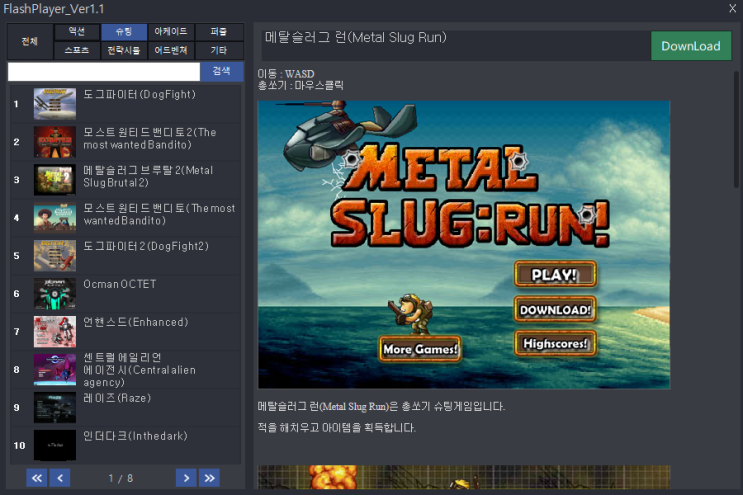Screen dimensions: 743x495
Task: Select the 전체 category tab
Action: pyautogui.click(x=29, y=41)
